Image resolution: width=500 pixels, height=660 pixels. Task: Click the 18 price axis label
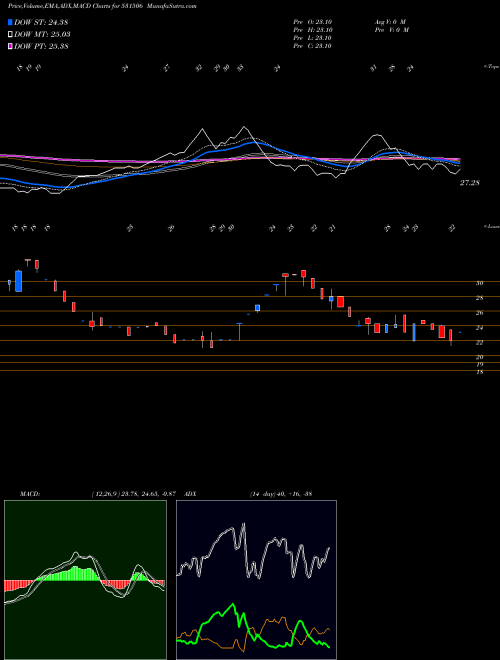479,372
